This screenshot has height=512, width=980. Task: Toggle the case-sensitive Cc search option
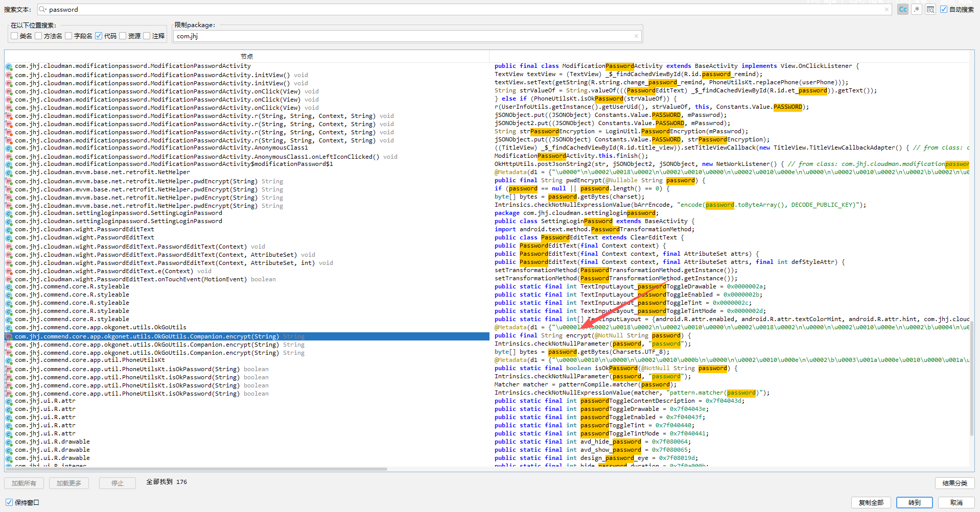(903, 10)
